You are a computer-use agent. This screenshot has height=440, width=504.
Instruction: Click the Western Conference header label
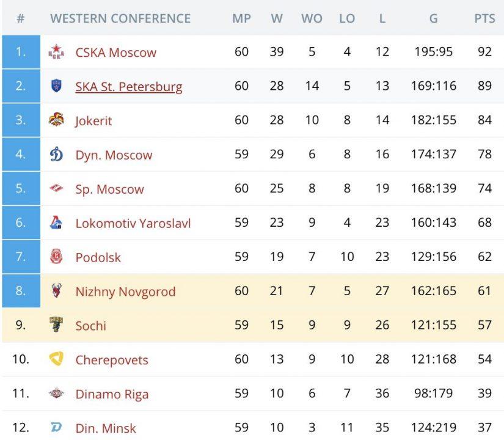pos(120,19)
